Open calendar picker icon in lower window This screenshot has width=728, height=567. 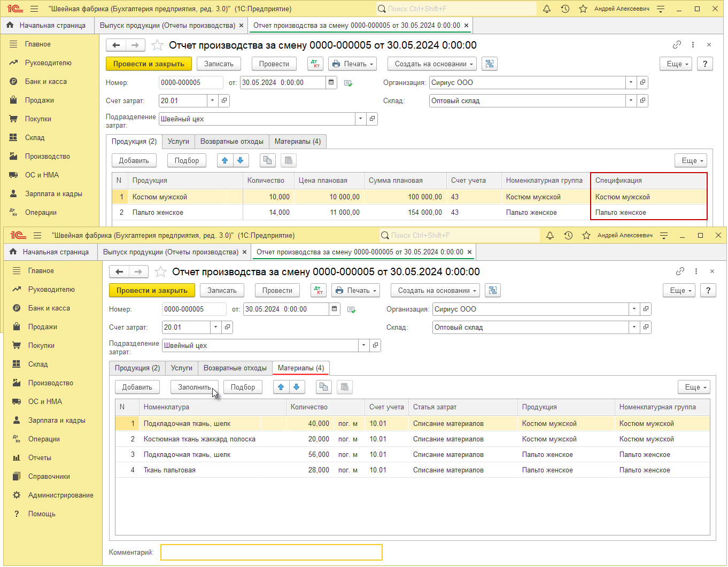point(335,309)
